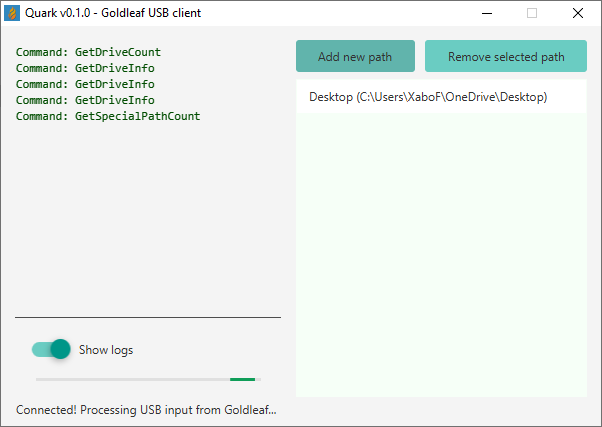Click the first GetDriveInfo log line
Screen dimensions: 602x427
(x=85, y=68)
